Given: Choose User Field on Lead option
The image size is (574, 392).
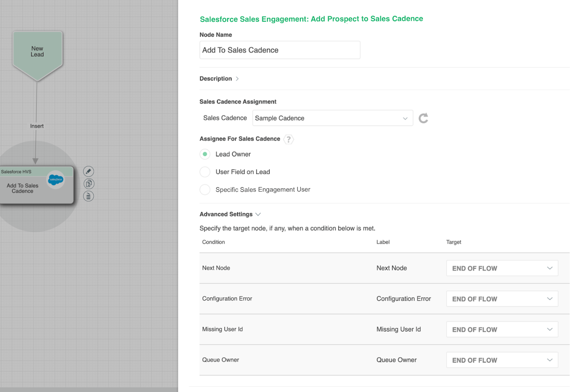Looking at the screenshot, I should [205, 172].
